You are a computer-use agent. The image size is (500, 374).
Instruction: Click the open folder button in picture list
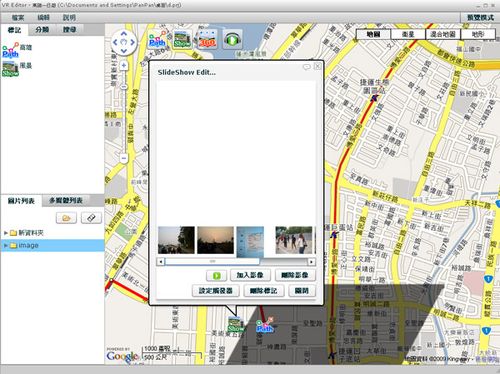(x=66, y=218)
